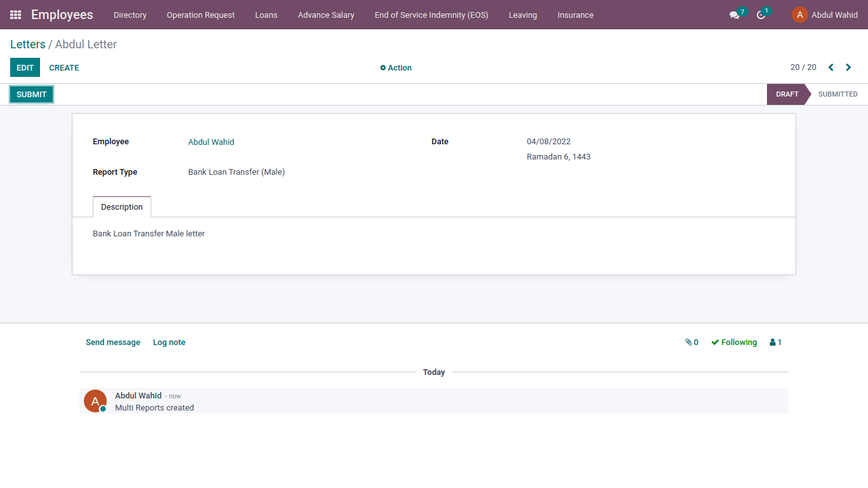Click Hijri date Ramadan 6, 1443
This screenshot has width=868, height=488.
559,157
